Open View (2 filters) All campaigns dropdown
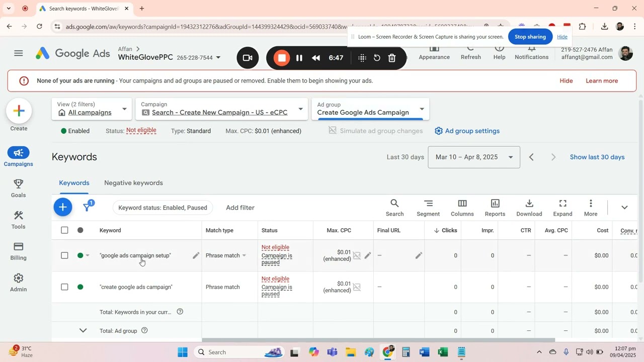This screenshot has width=644, height=362. pyautogui.click(x=92, y=109)
